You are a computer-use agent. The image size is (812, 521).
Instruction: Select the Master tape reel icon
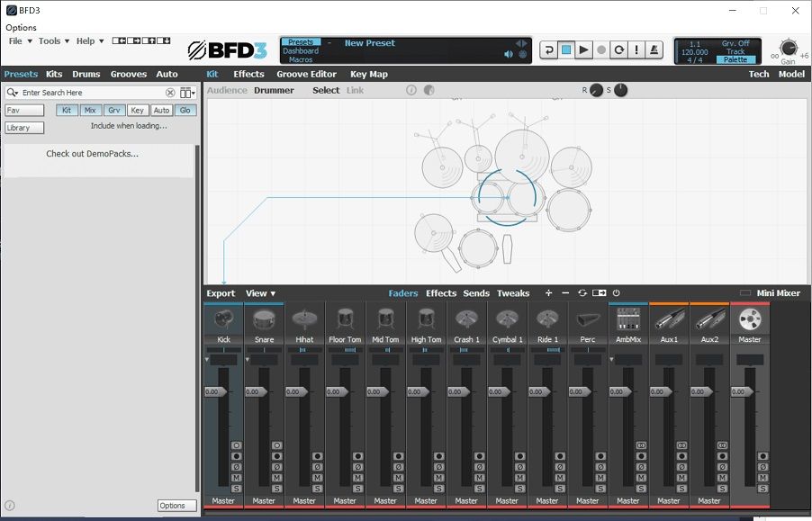point(749,319)
